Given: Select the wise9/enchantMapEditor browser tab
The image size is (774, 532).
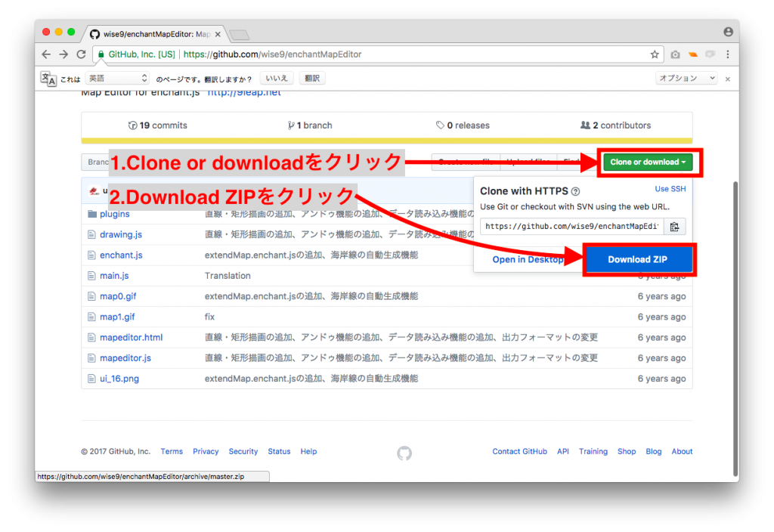Looking at the screenshot, I should tap(157, 34).
